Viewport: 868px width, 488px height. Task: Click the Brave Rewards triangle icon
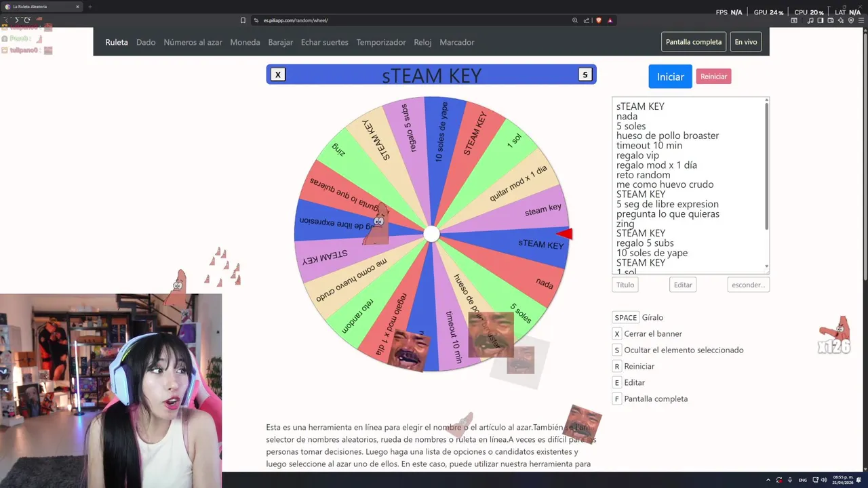610,20
